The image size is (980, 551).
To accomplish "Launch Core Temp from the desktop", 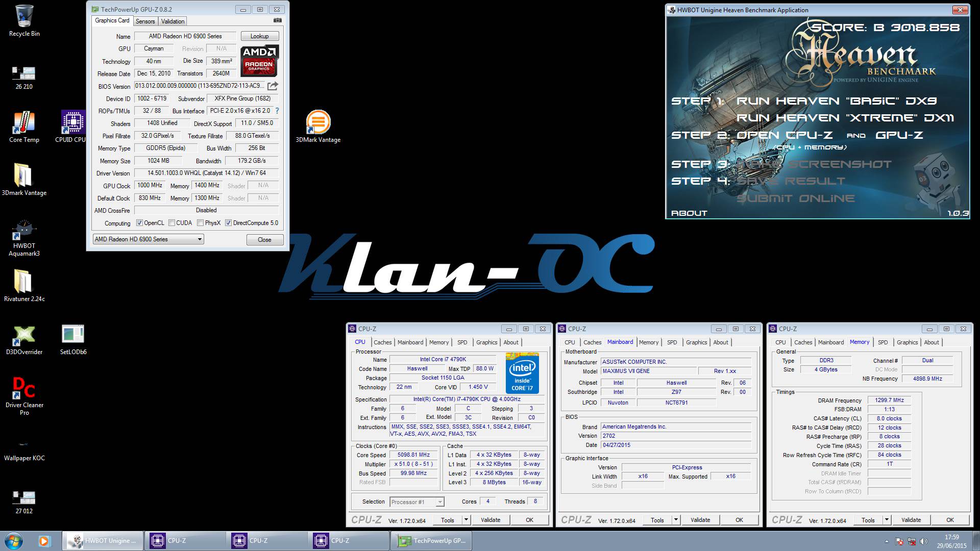I will click(x=24, y=127).
